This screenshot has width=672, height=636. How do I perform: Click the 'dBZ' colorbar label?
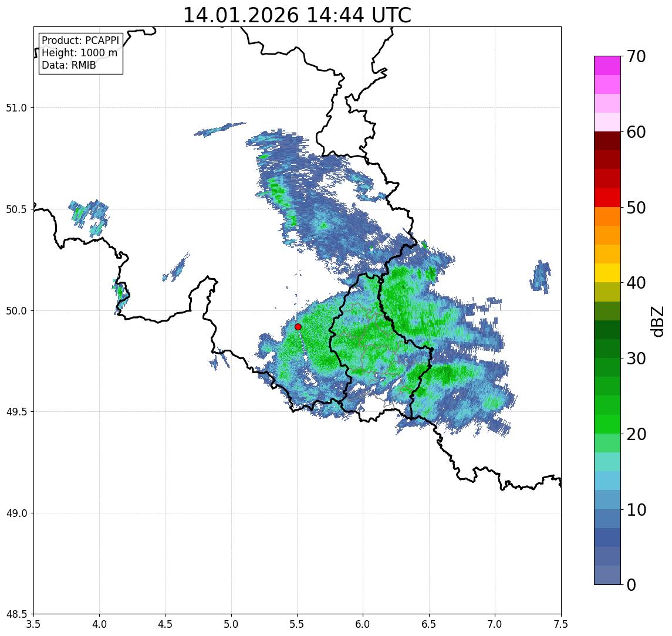point(657,320)
